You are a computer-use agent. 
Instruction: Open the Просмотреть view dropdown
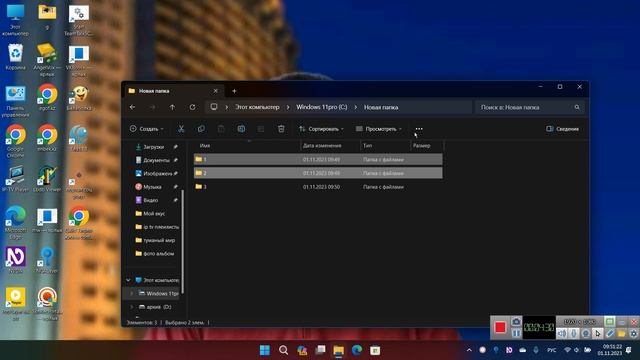tap(379, 129)
